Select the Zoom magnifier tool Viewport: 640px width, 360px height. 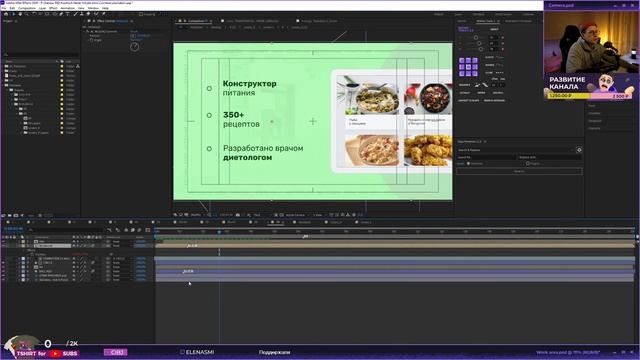(27, 14)
